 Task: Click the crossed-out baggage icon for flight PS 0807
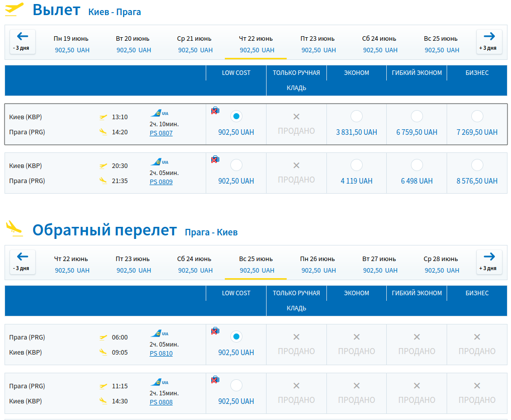click(x=215, y=111)
